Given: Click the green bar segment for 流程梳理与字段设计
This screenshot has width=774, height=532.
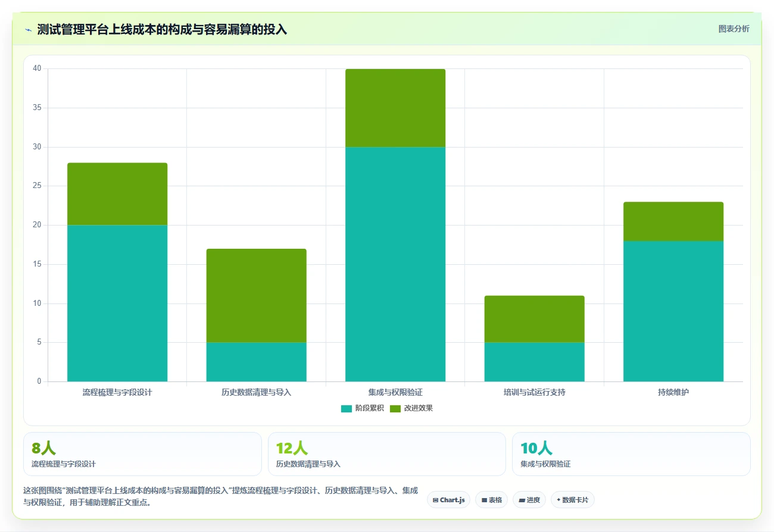Looking at the screenshot, I should [117, 194].
